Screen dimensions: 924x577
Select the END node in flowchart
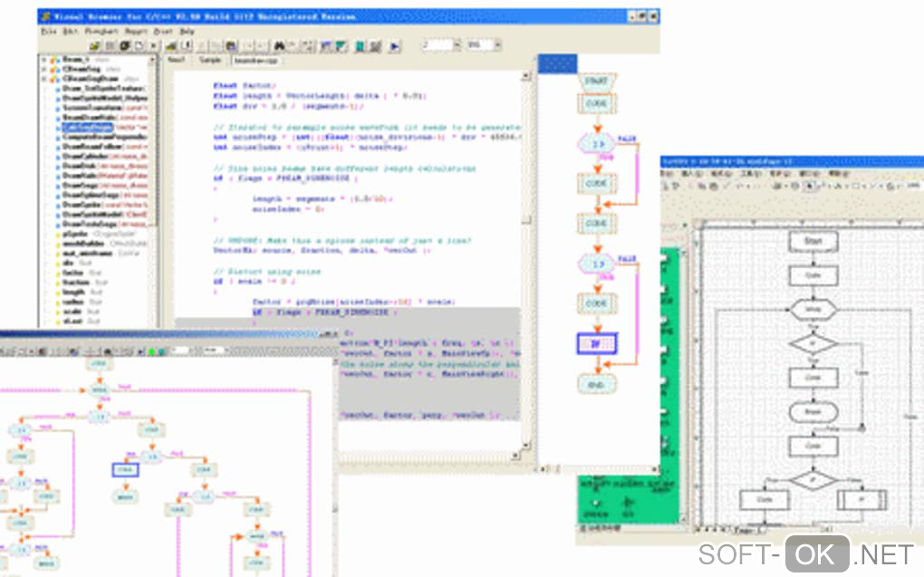tap(596, 384)
